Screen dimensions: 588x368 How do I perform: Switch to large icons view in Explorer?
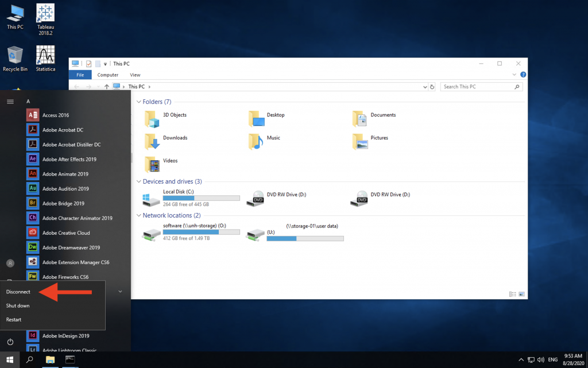(x=521, y=294)
